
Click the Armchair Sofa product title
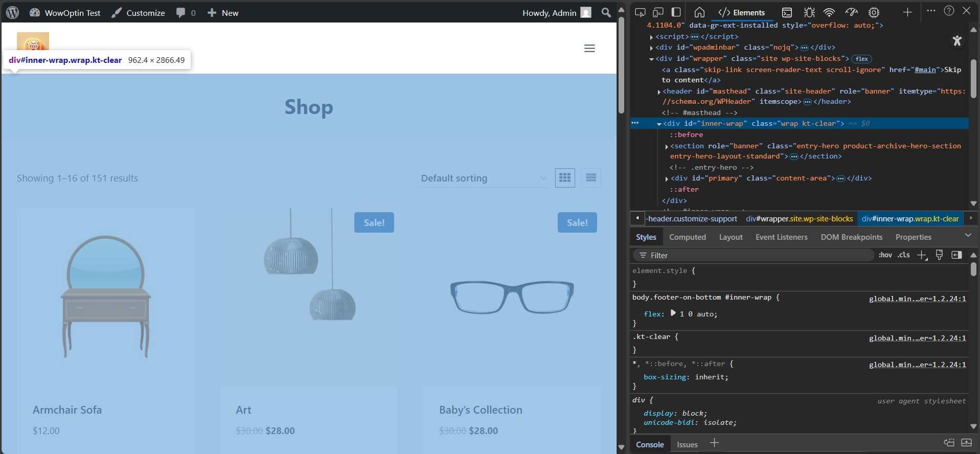coord(67,410)
